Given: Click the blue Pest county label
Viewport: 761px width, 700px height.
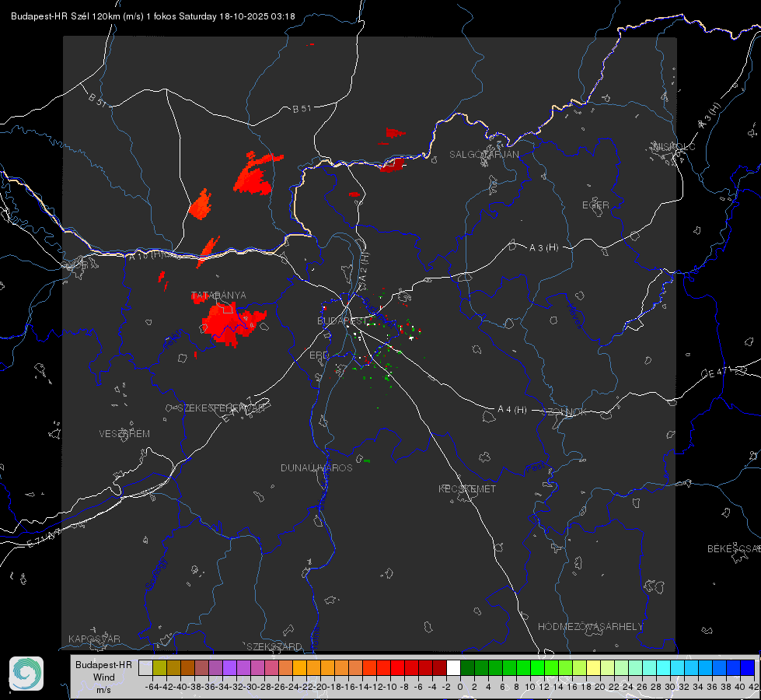Looking at the screenshot, I should (535, 468).
